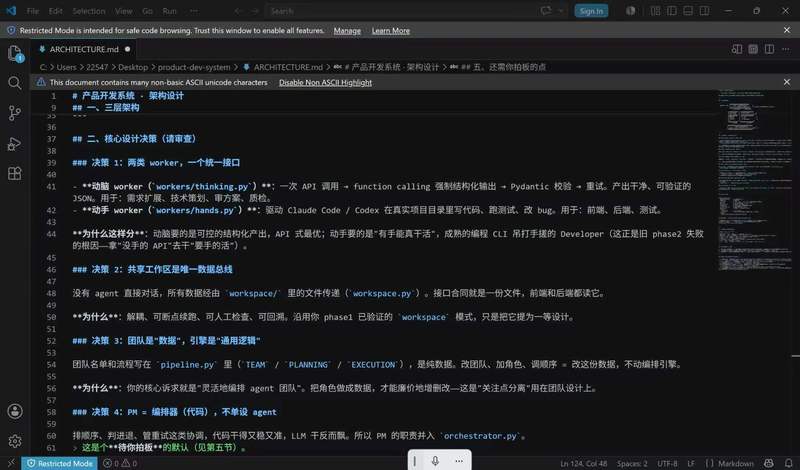Click the Ln 124, Col 48 indicator
The height and width of the screenshot is (470, 800).
pyautogui.click(x=584, y=463)
